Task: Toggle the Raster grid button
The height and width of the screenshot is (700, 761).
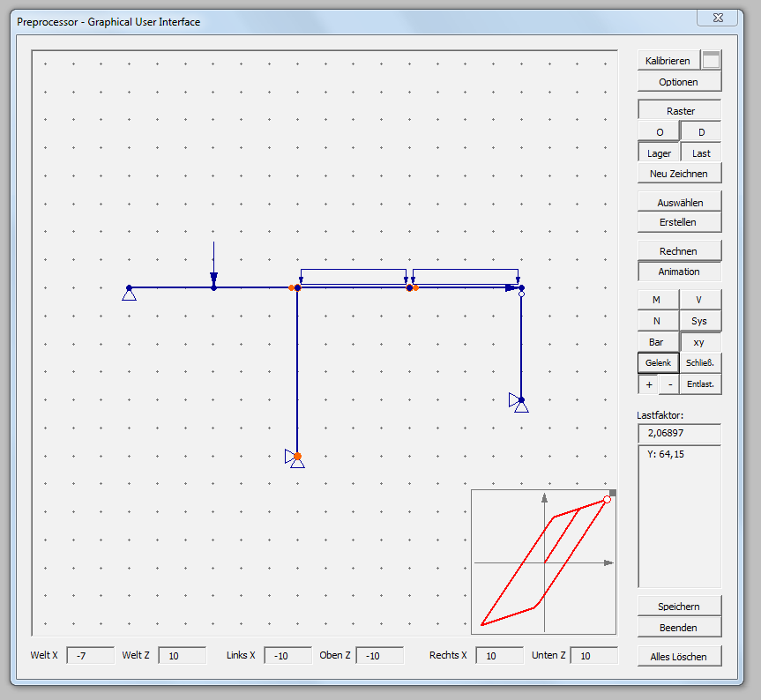Action: pos(679,110)
